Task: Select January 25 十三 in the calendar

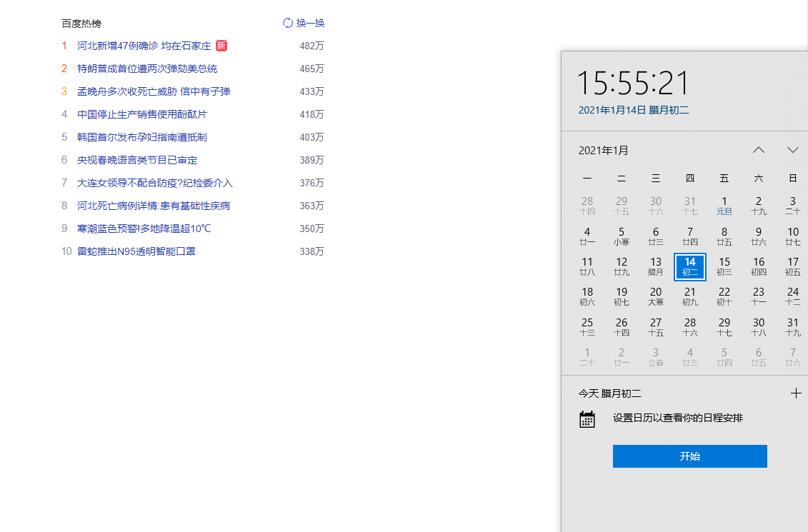Action: pyautogui.click(x=587, y=327)
